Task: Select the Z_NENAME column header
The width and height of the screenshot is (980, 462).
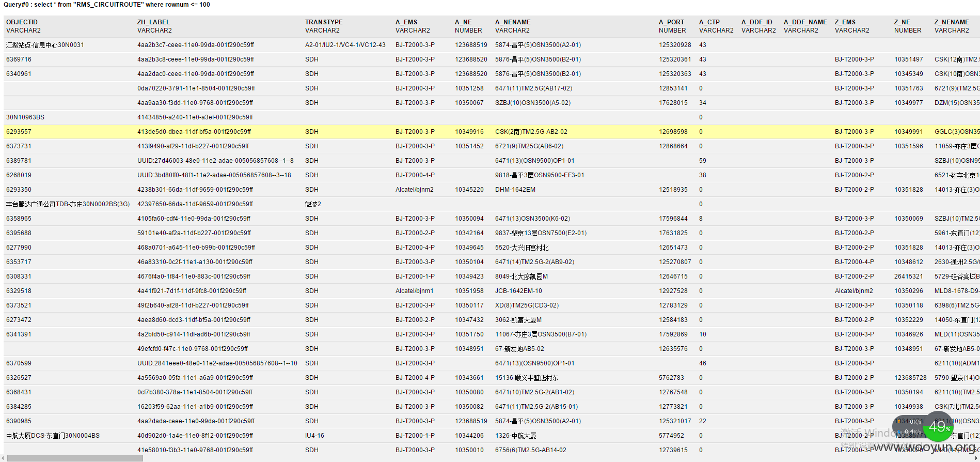Action: pos(952,22)
